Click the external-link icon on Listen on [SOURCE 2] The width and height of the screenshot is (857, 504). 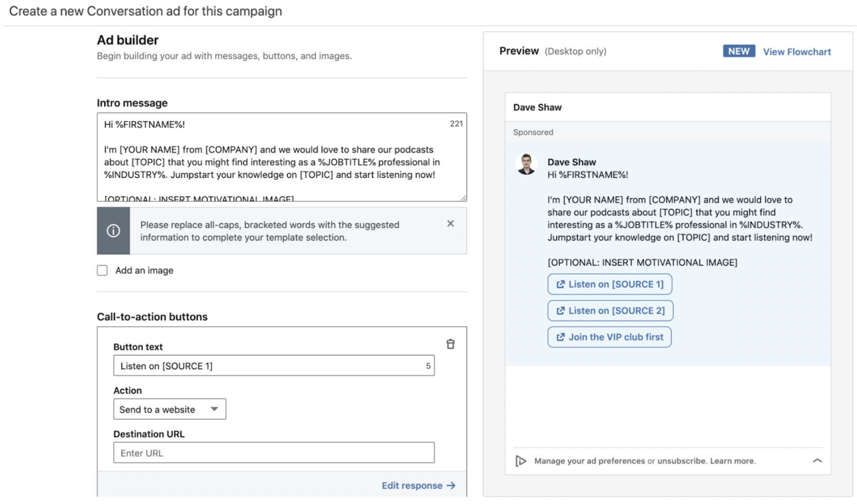point(561,310)
